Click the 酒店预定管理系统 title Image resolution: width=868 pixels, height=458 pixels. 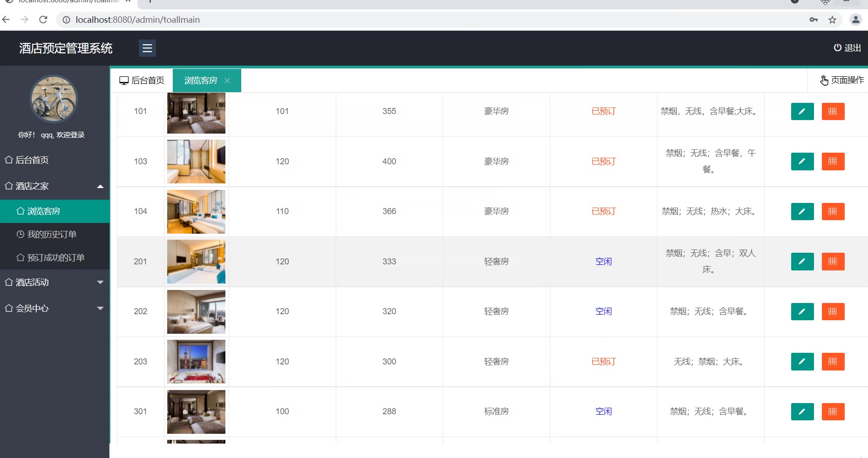point(66,48)
